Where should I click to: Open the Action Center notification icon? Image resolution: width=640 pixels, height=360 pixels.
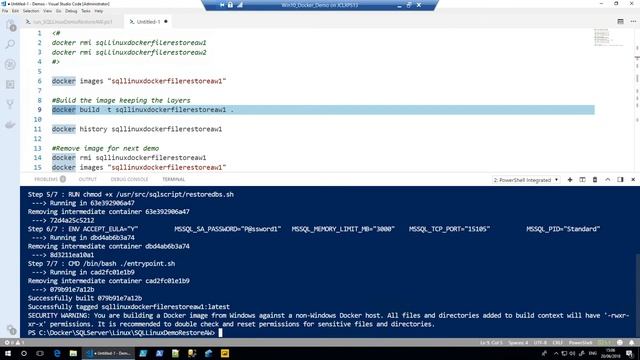point(630,353)
